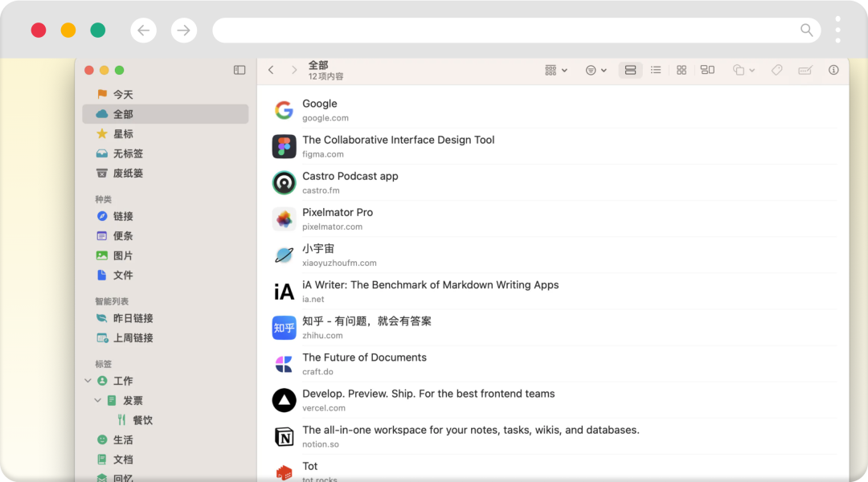This screenshot has height=482, width=868.
Task: Click the browser frame forward arrow
Action: tap(184, 30)
